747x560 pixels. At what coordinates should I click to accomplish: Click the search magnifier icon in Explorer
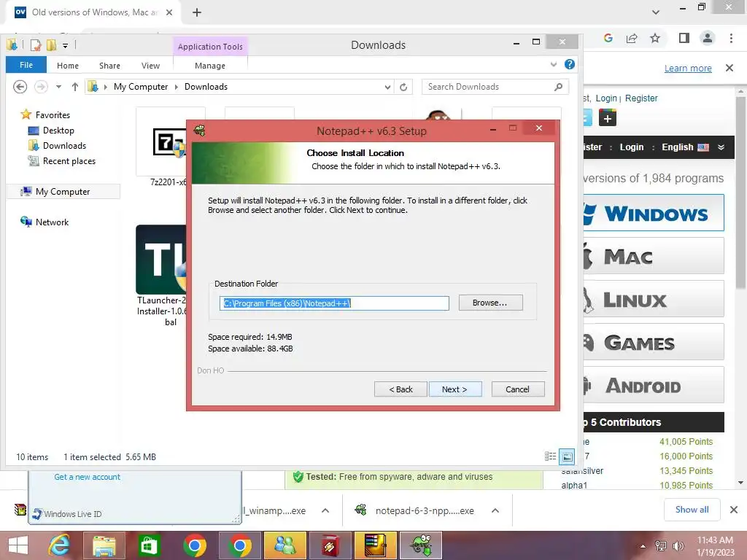(x=558, y=87)
